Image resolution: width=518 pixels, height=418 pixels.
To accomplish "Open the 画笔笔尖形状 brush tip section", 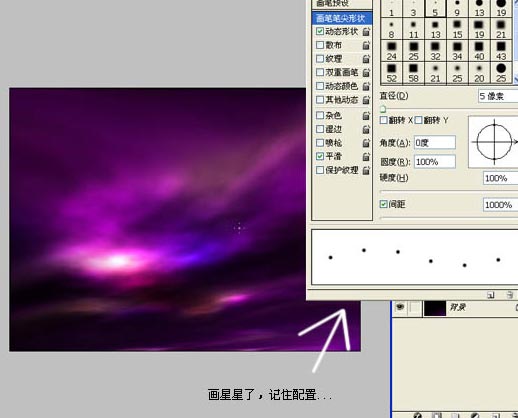I will click(342, 18).
